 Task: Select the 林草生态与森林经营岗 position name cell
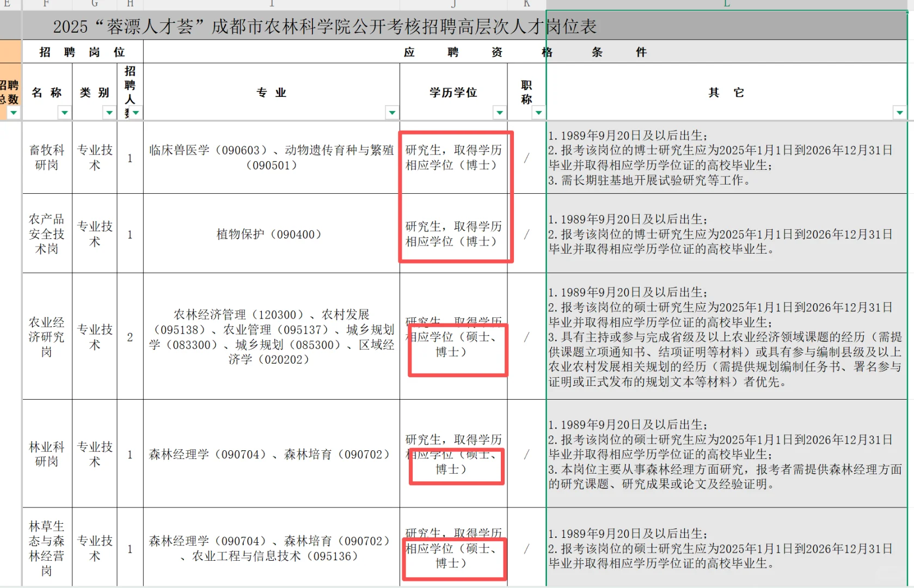[x=47, y=548]
